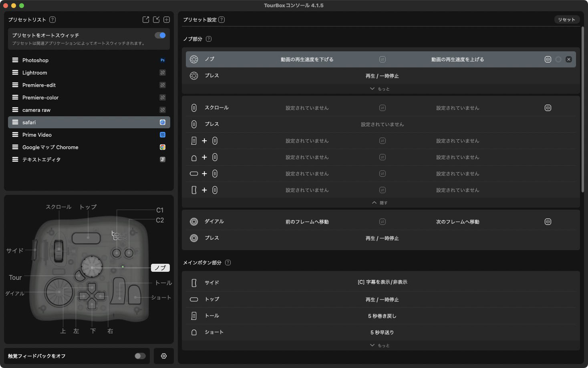Image resolution: width=588 pixels, height=368 pixels.
Task: Create a new preset with the plus icon
Action: pyautogui.click(x=166, y=19)
